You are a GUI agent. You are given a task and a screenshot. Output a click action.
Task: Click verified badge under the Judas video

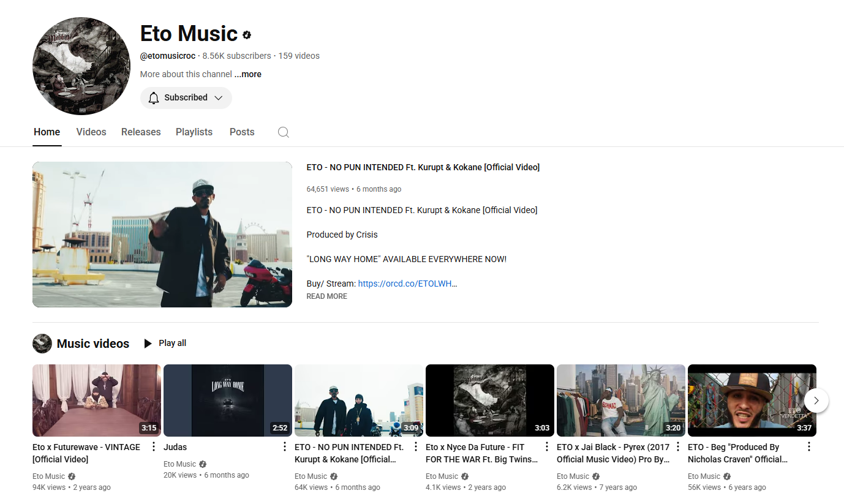[203, 464]
